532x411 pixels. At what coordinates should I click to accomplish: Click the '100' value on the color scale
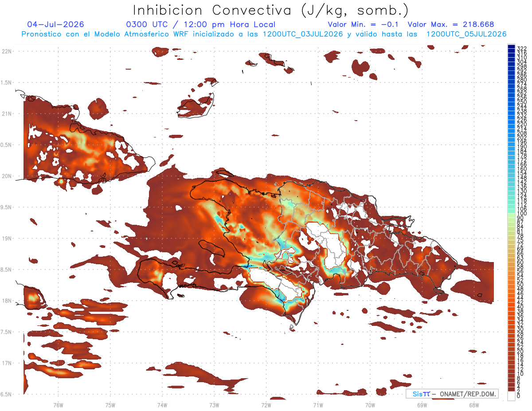521,213
